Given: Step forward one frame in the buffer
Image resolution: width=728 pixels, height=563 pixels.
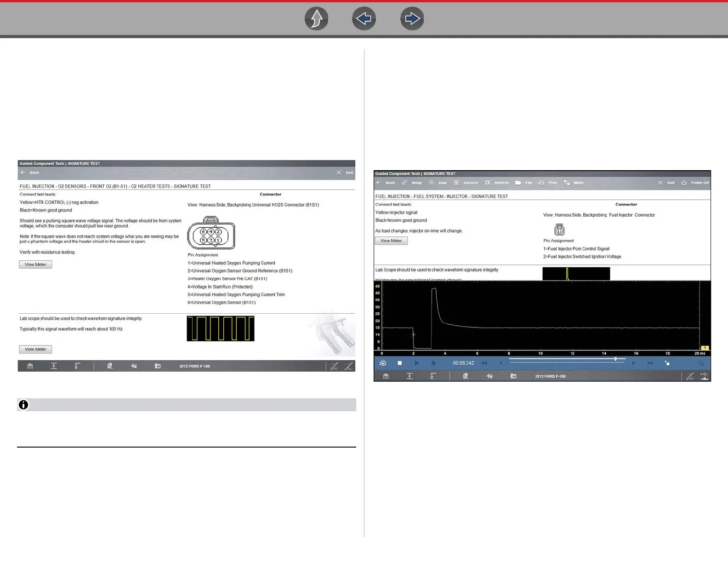Looking at the screenshot, I should (634, 363).
